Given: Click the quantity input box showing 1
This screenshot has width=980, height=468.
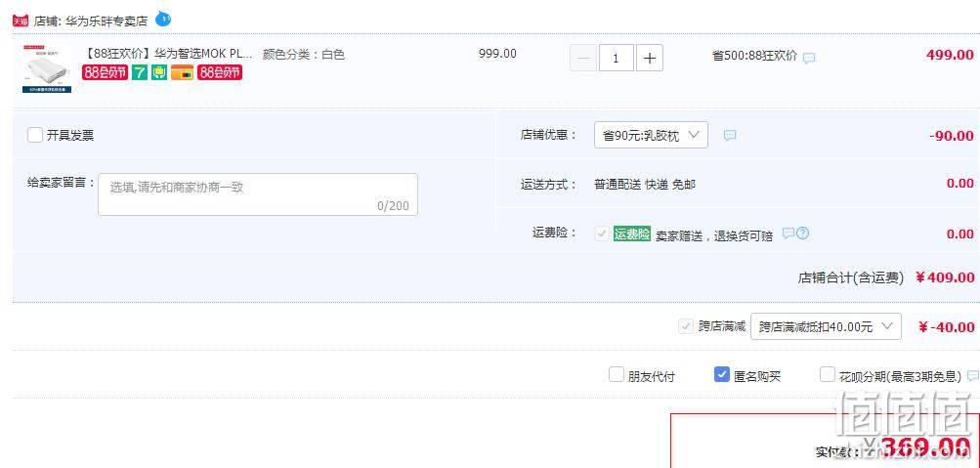Looking at the screenshot, I should 617,58.
